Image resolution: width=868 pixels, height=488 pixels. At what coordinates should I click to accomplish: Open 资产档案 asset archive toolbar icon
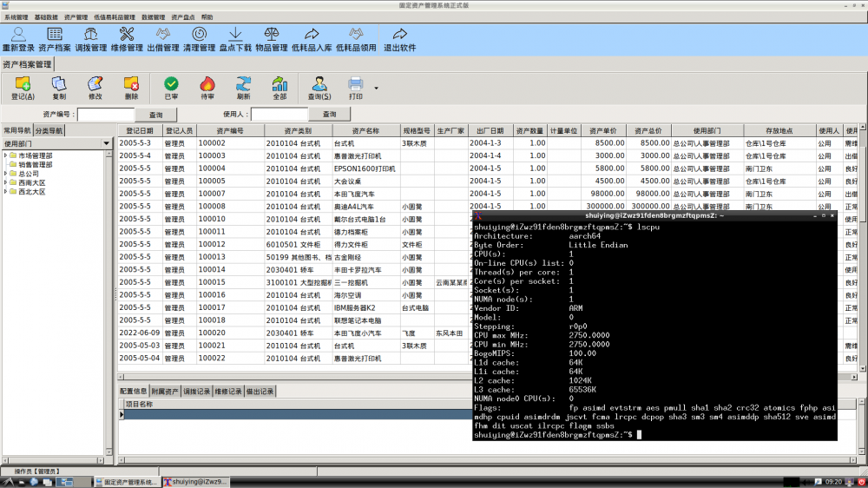(54, 39)
